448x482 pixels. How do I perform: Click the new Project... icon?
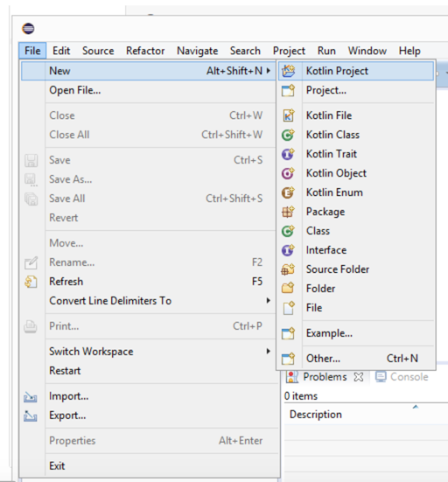[288, 91]
